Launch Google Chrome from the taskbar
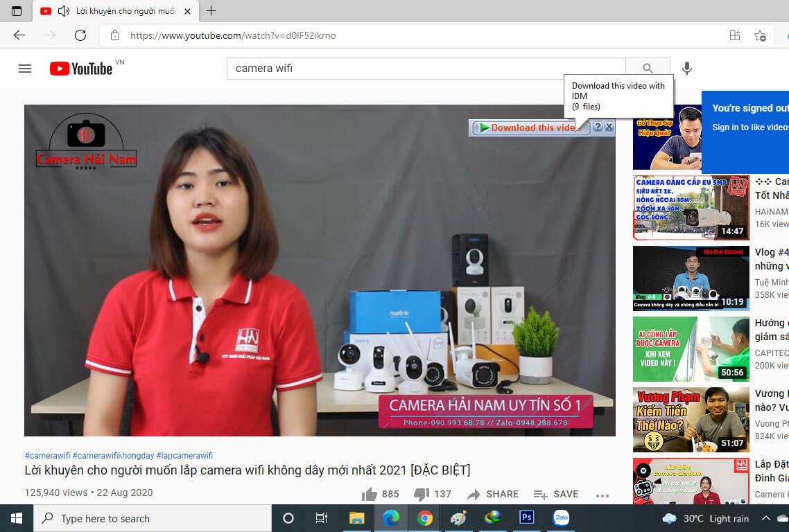 pyautogui.click(x=425, y=518)
